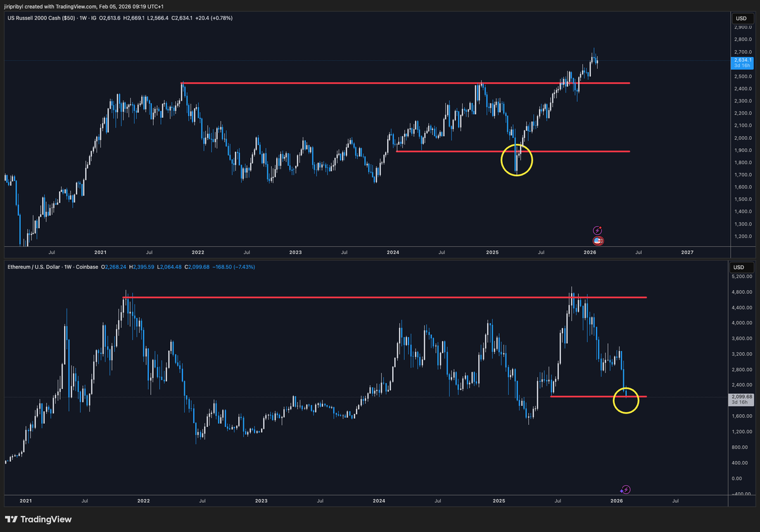Image resolution: width=760 pixels, height=532 pixels.
Task: Click 2022 on the Russell chart time axis
Action: (x=198, y=252)
